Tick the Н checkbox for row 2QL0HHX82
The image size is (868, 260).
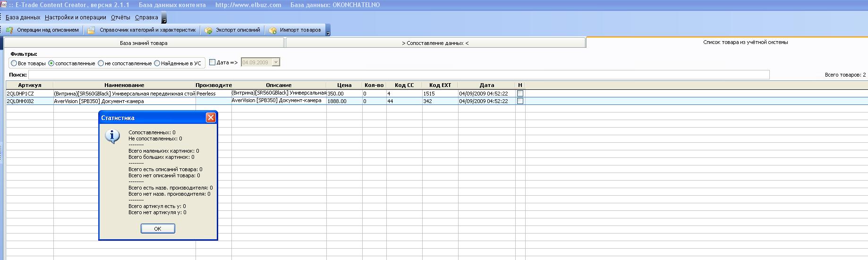tap(520, 101)
